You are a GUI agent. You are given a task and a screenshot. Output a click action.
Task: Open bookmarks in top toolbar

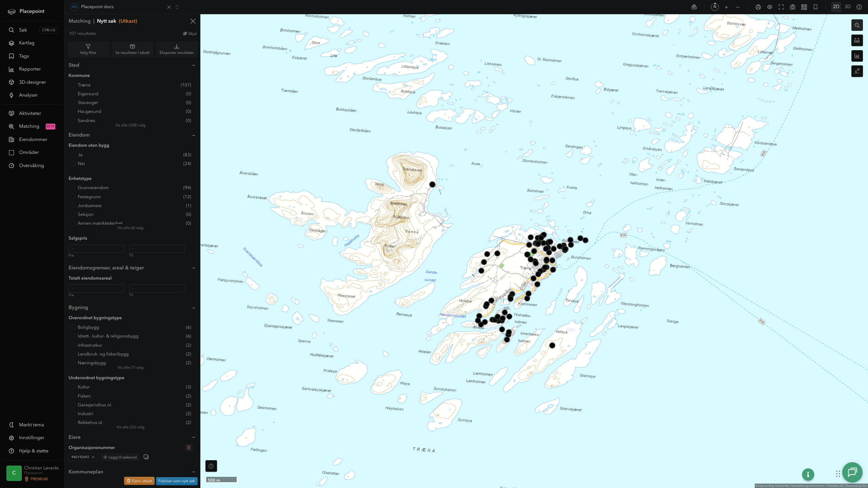point(815,7)
